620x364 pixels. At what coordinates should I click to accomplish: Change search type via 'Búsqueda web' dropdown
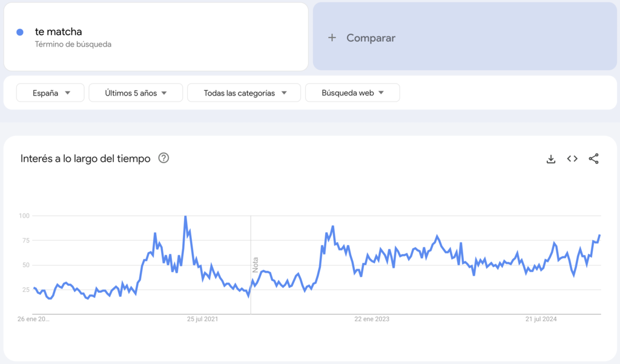352,93
